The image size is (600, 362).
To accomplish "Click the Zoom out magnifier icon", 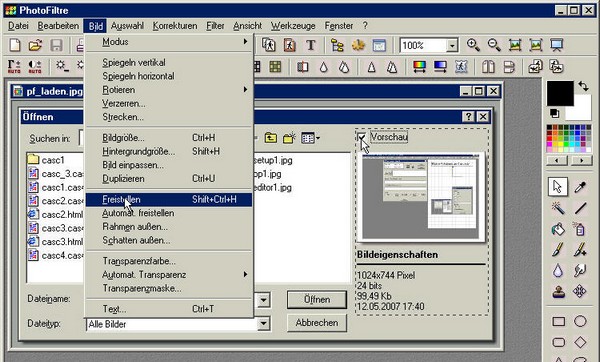I will [494, 45].
